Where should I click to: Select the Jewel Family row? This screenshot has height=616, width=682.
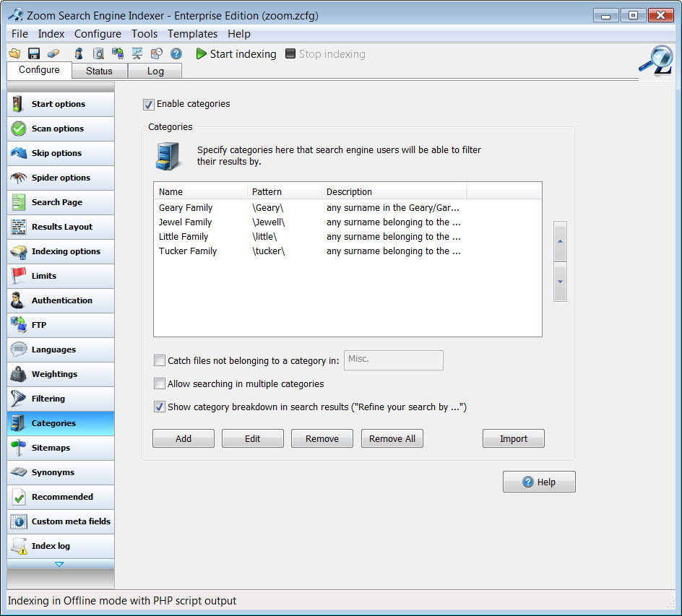(x=348, y=222)
